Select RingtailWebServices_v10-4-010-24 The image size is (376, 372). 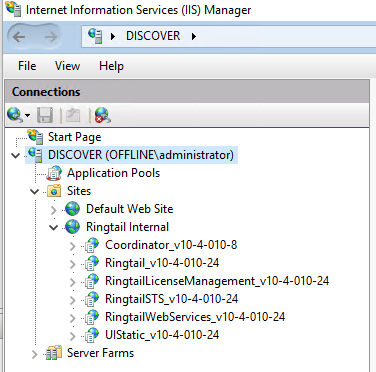pos(195,317)
